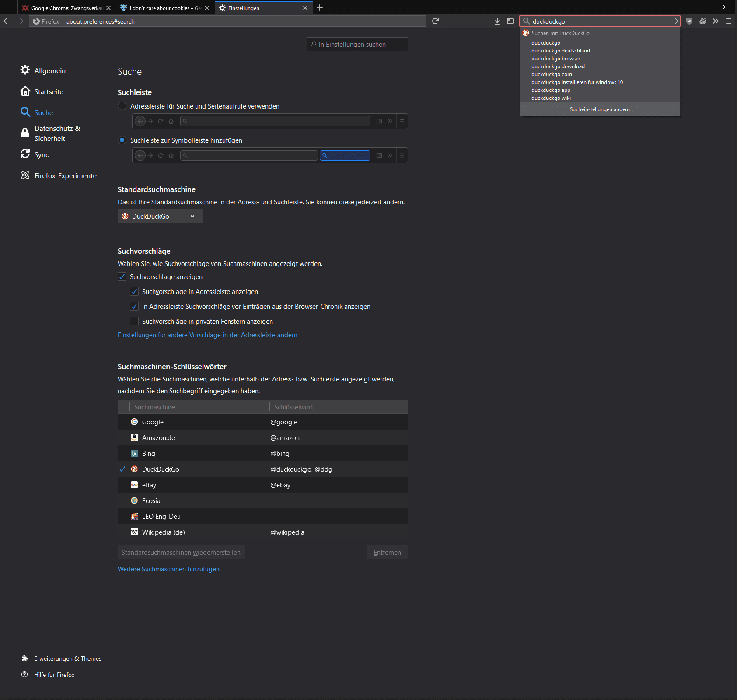The width and height of the screenshot is (737, 700).
Task: Enable Suchvorschläge in privaten Fenstern anzeigen
Action: click(134, 321)
